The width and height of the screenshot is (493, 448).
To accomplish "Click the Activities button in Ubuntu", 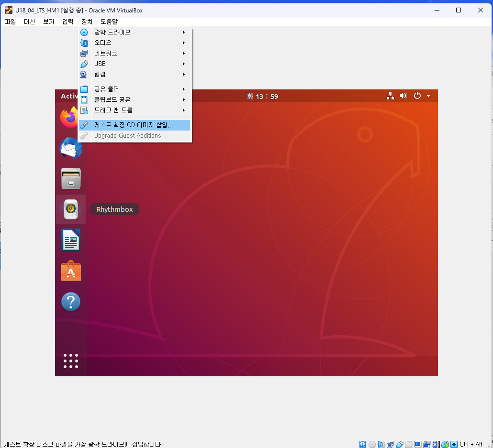I will [69, 96].
